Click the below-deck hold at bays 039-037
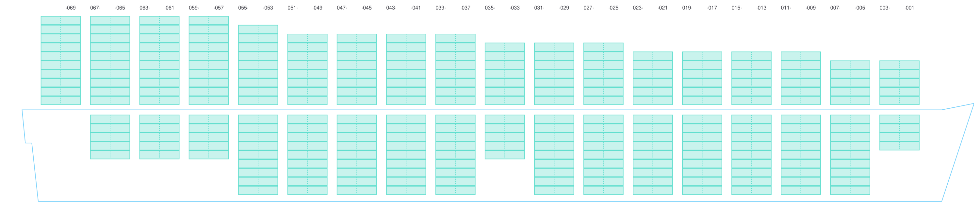This screenshot has height=202, width=980. [455, 154]
